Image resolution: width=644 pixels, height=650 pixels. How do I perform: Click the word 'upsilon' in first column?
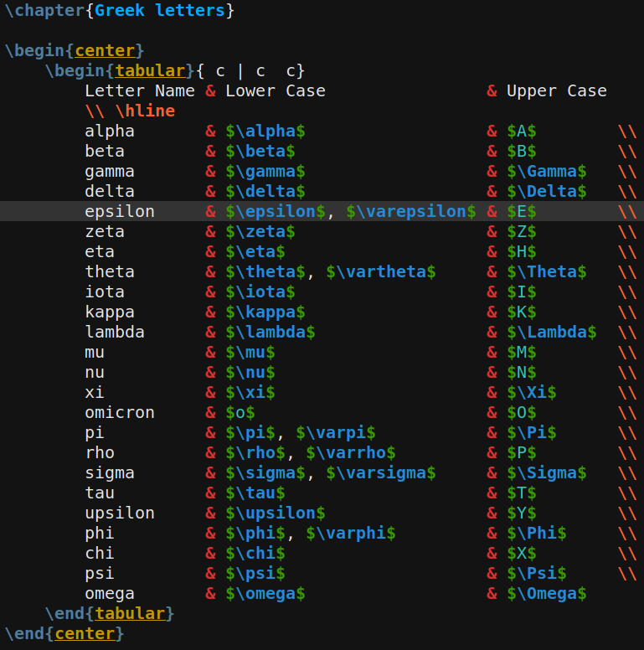pyautogui.click(x=120, y=513)
